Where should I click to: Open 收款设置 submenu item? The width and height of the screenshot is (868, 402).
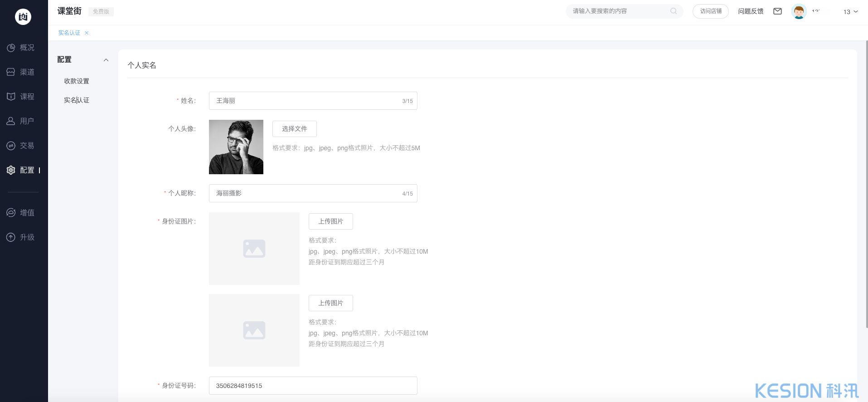point(77,81)
